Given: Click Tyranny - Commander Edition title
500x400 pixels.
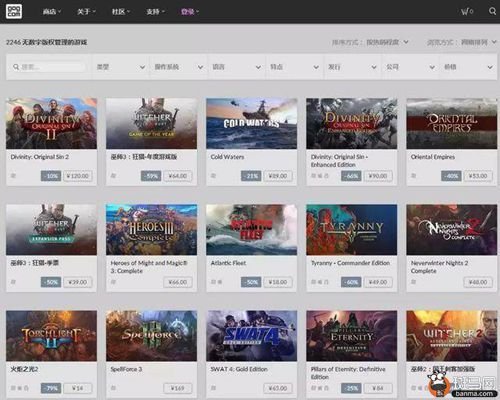Looking at the screenshot, I should click(350, 263).
